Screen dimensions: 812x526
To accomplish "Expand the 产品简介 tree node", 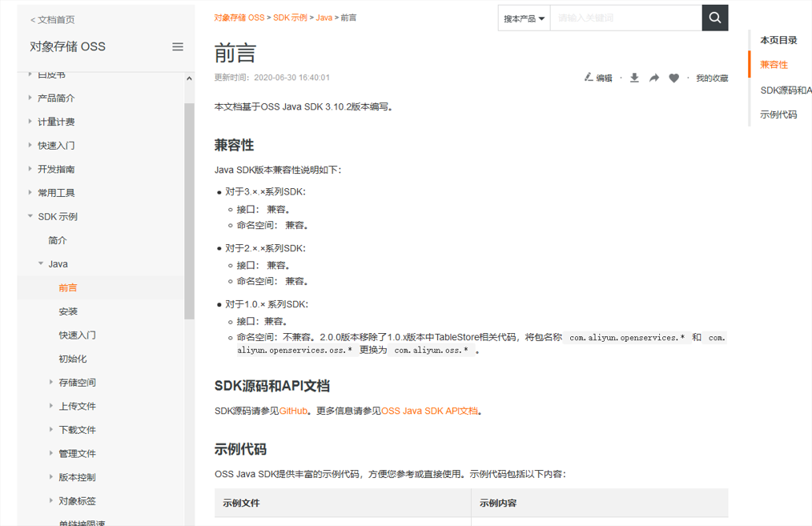I will coord(30,98).
